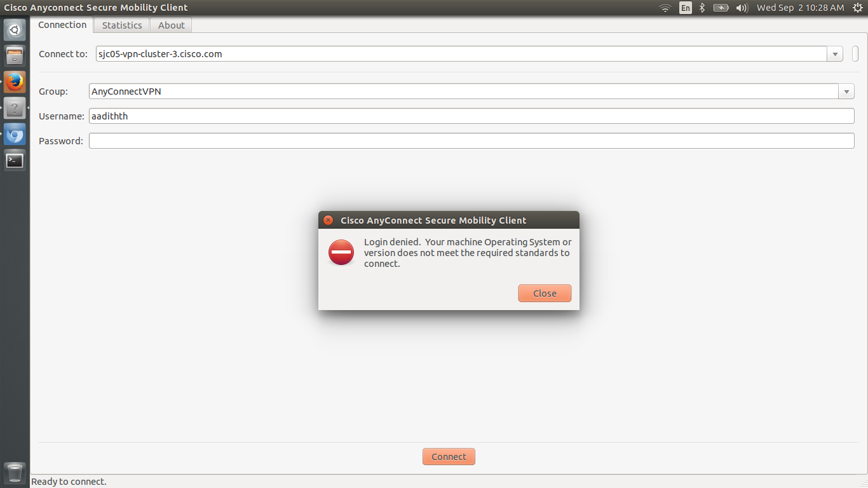This screenshot has width=868, height=488.
Task: Open the Ubuntu Dash search launcher
Action: 15,30
